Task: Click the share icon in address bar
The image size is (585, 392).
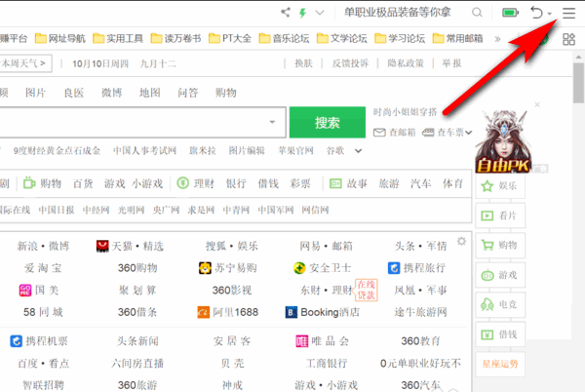Action: point(286,13)
